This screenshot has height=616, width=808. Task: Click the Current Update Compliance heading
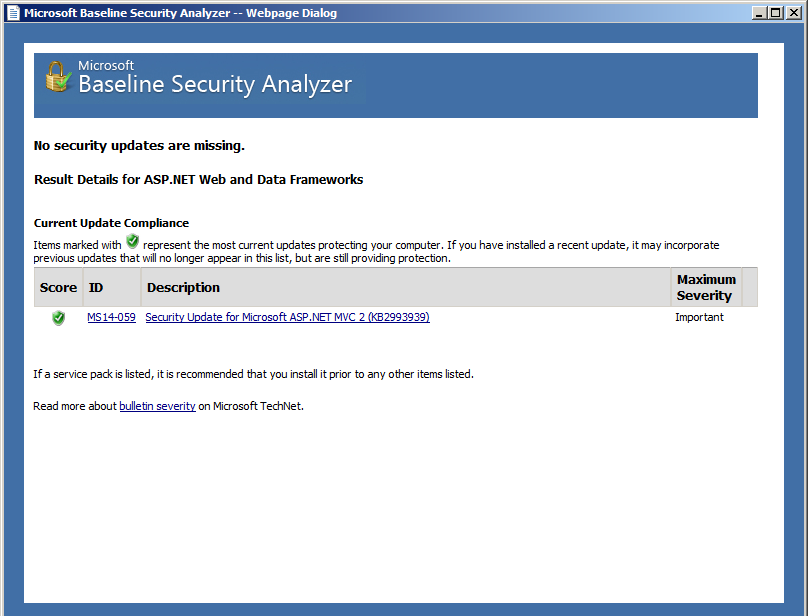point(111,223)
